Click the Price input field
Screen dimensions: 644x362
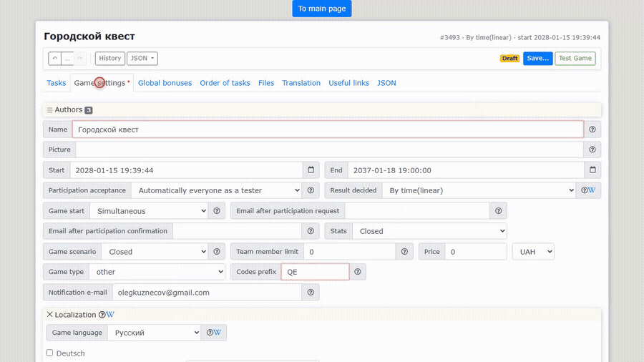coord(476,252)
